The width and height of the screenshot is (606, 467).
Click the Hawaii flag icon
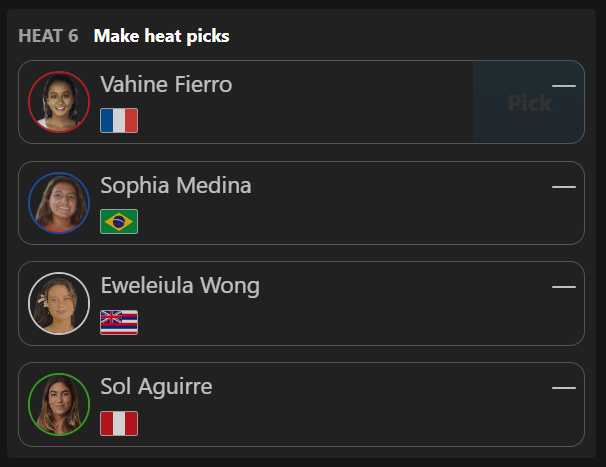click(119, 322)
